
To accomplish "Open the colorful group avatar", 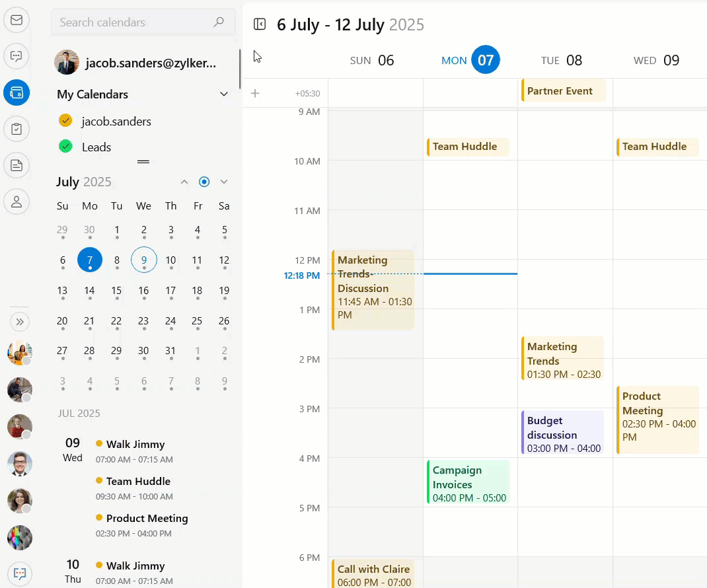I will coord(20,538).
